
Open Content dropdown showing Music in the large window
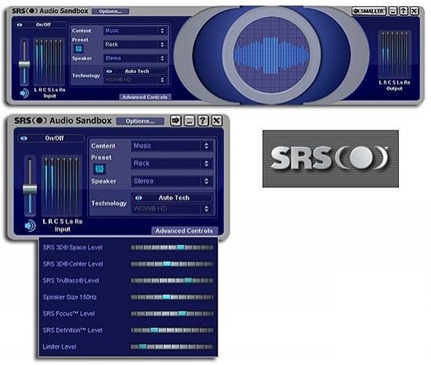135,31
